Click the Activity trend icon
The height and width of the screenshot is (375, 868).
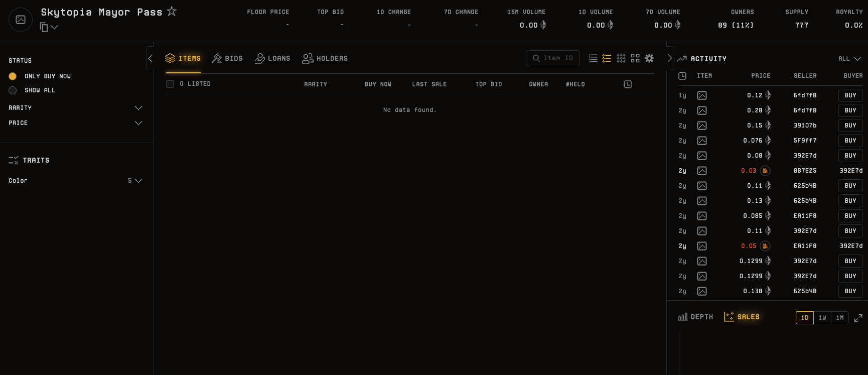tap(682, 59)
